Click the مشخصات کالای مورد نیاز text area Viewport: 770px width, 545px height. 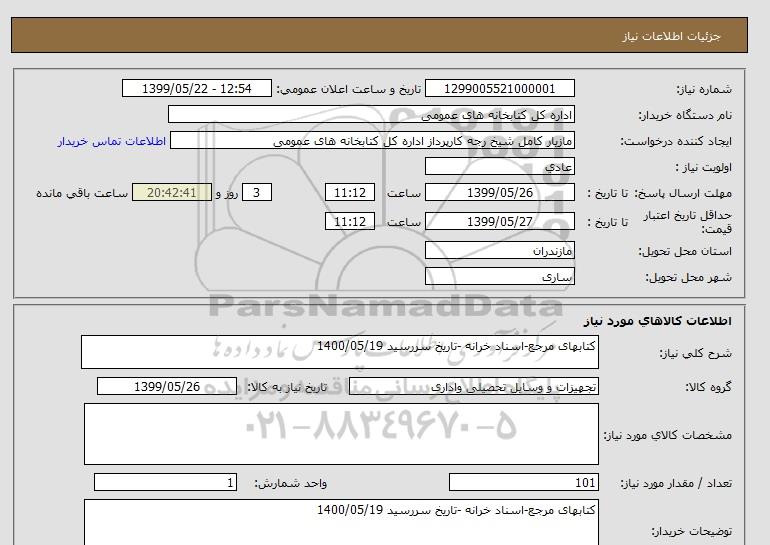point(341,434)
